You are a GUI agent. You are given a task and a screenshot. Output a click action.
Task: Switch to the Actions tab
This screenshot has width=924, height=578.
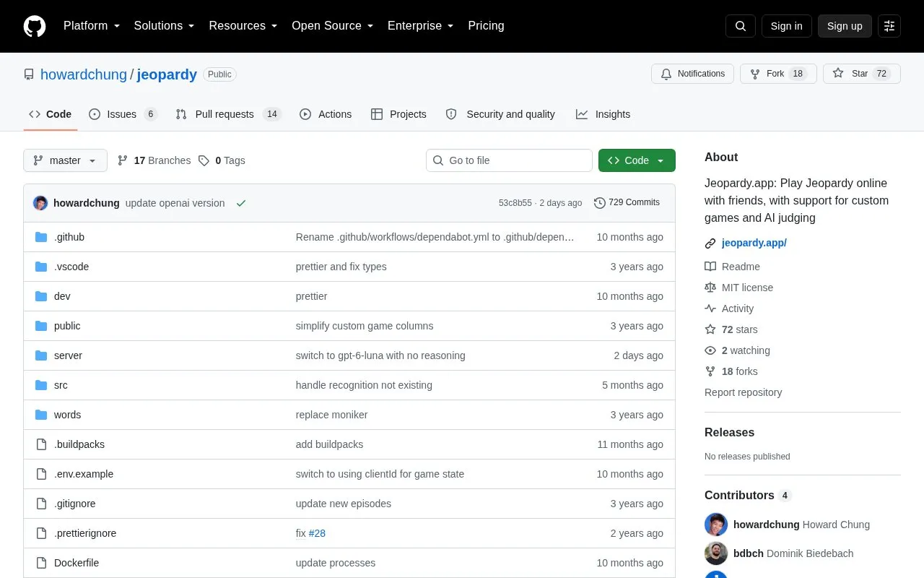tap(326, 114)
